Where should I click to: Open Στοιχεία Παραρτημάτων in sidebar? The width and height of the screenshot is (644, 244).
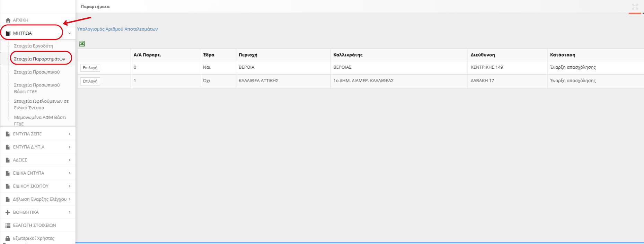[x=39, y=59]
